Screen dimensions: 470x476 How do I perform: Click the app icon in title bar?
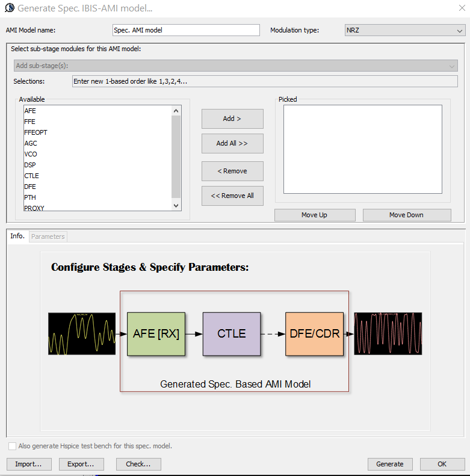10,8
